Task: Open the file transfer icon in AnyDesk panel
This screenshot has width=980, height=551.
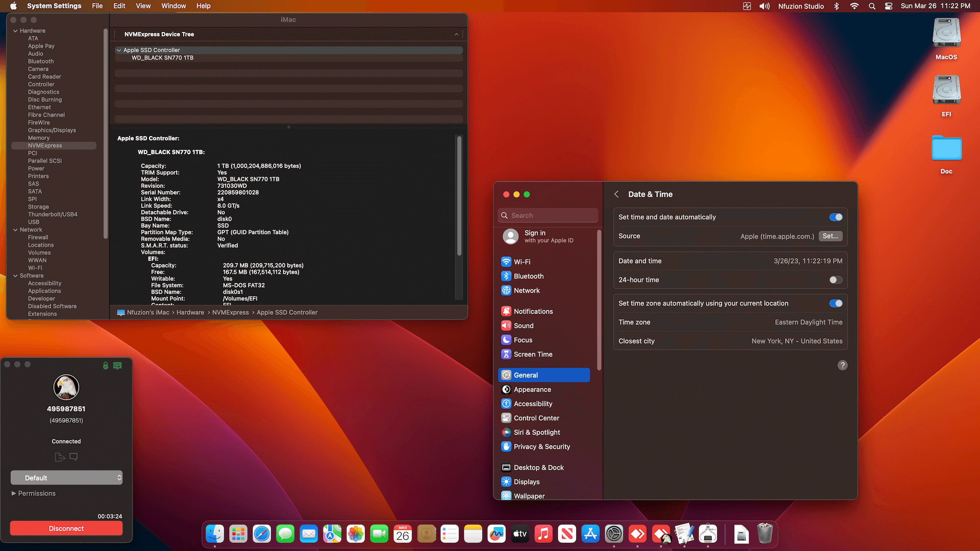Action: pyautogui.click(x=60, y=457)
